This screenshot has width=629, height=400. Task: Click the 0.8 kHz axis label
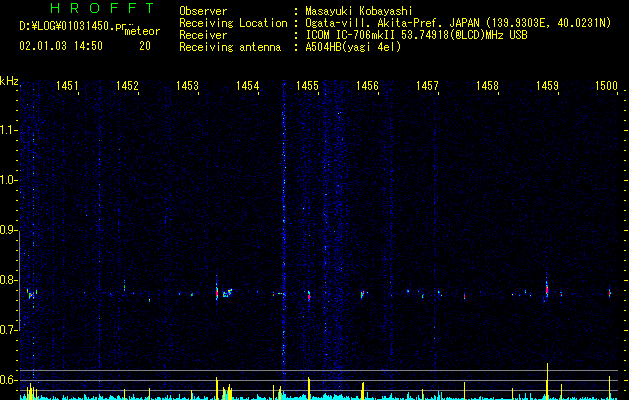tap(8, 280)
